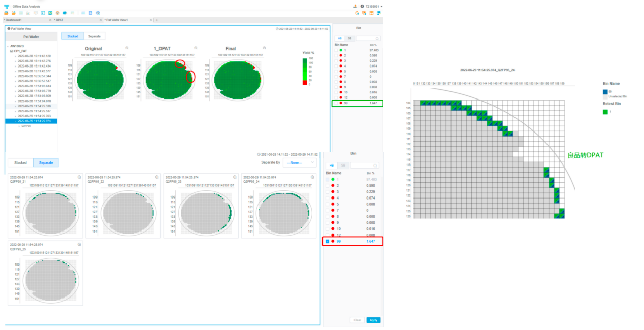
Task: Click zoom icon beside the 1_DPAT wafer map
Action: point(196,48)
